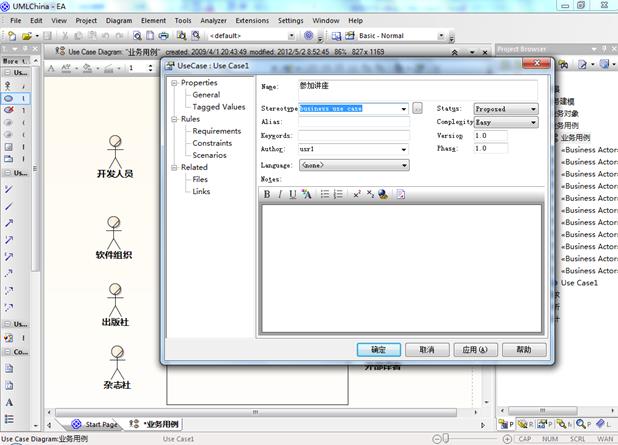Open the Stereotype dropdown
This screenshot has width=618, height=445.
point(404,109)
